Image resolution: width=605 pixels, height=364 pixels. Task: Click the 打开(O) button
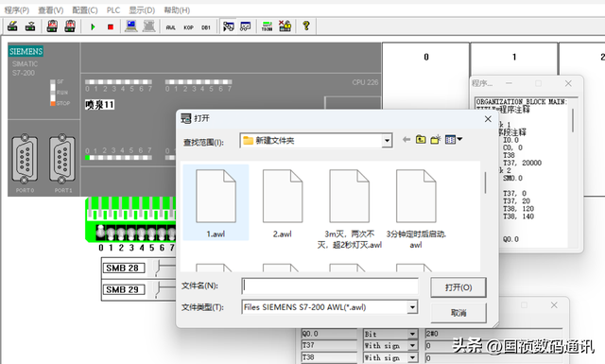458,287
